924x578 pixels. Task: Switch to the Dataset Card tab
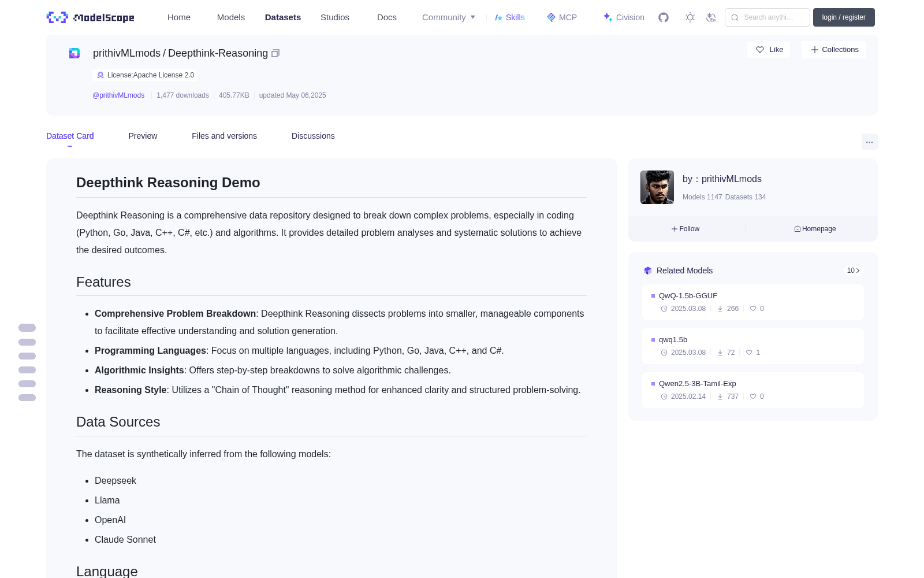tap(70, 136)
